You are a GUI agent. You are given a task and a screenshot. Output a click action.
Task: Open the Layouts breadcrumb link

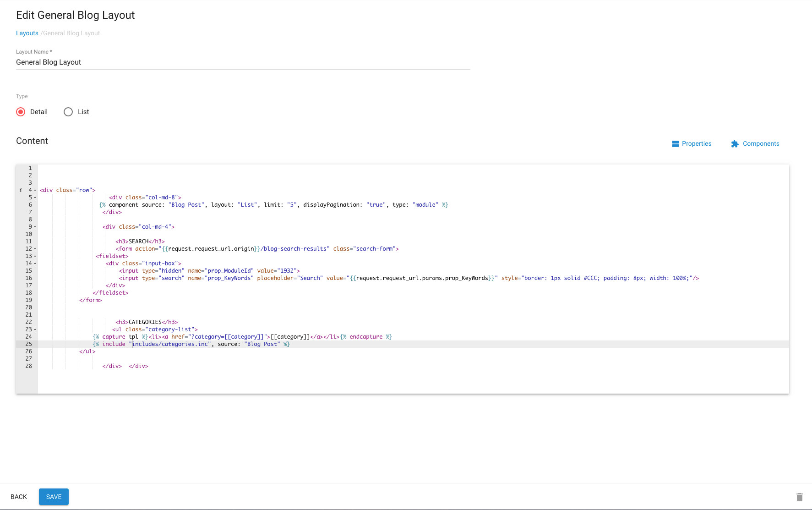27,33
